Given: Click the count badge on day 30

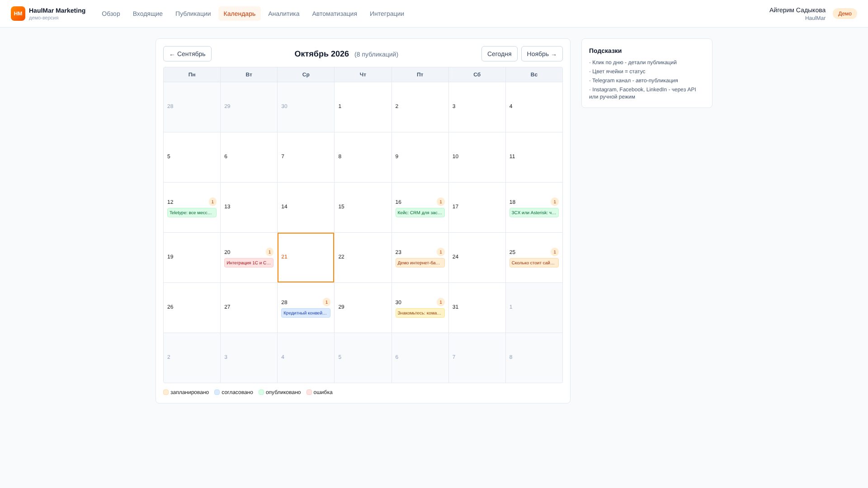Looking at the screenshot, I should 441,302.
